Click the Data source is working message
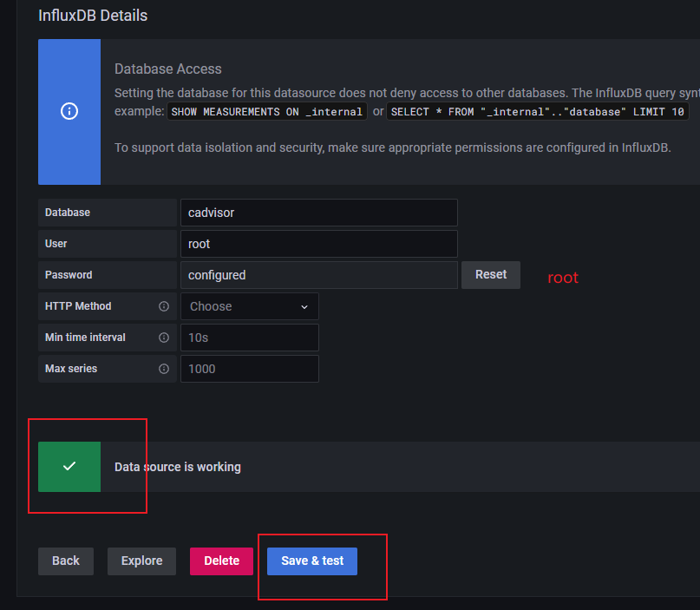Screen dimensions: 700x610 178,467
